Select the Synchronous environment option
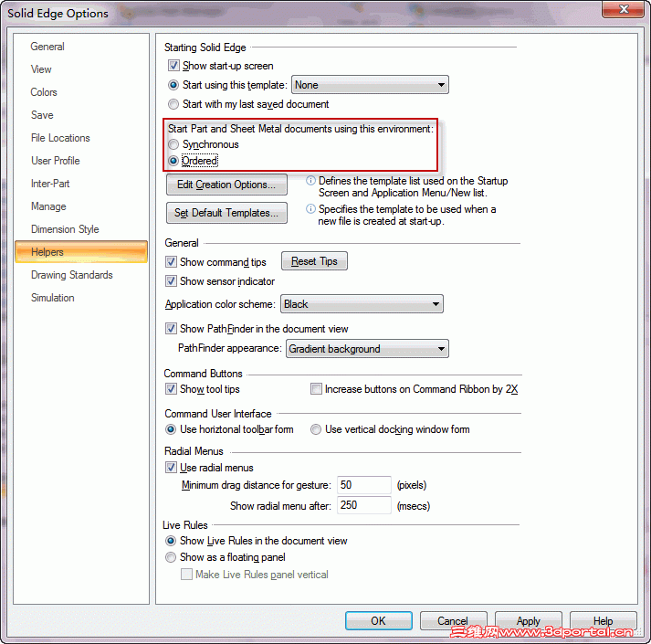 point(173,144)
